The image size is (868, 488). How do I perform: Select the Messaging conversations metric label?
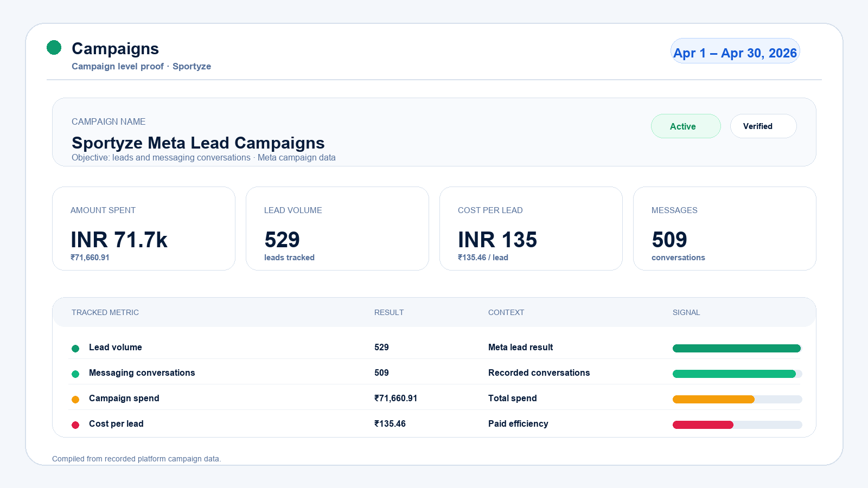[x=142, y=373]
